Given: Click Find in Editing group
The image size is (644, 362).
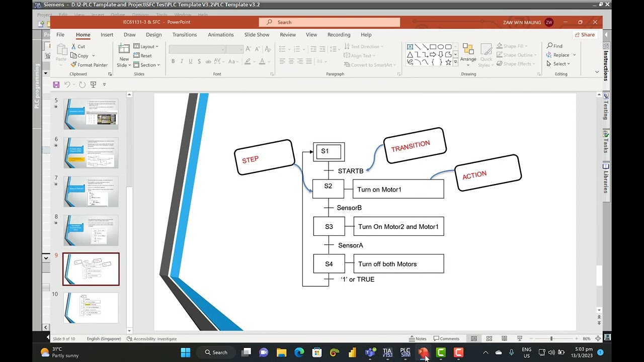Looking at the screenshot, I should coord(554,46).
